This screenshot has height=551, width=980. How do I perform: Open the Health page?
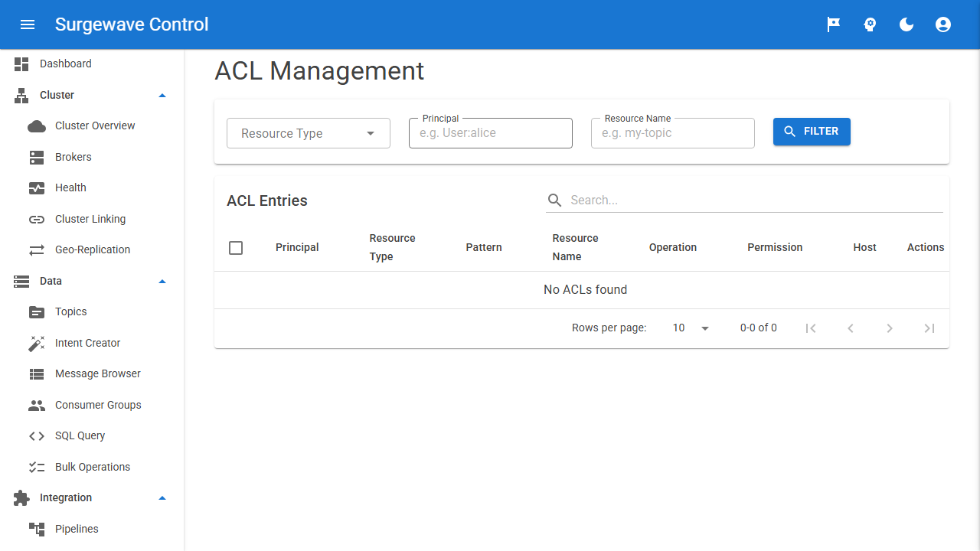click(92, 187)
